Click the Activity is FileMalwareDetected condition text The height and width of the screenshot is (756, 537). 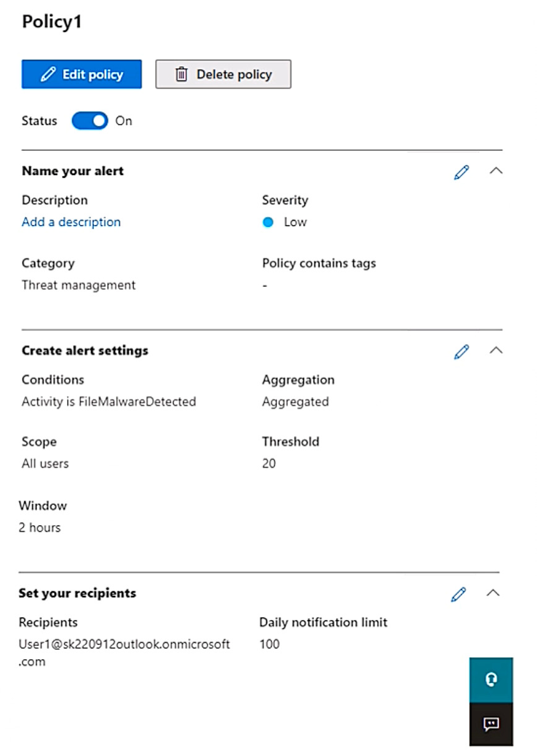coord(109,402)
